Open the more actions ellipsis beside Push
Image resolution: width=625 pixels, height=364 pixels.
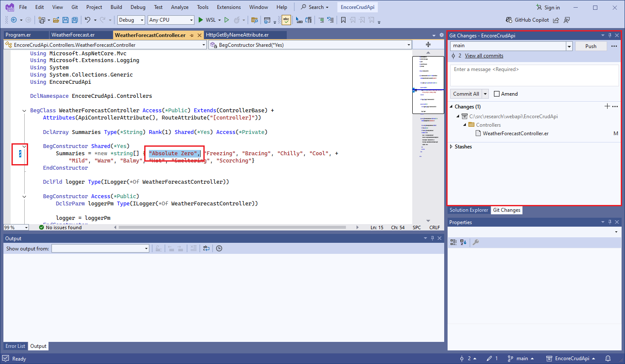(614, 46)
